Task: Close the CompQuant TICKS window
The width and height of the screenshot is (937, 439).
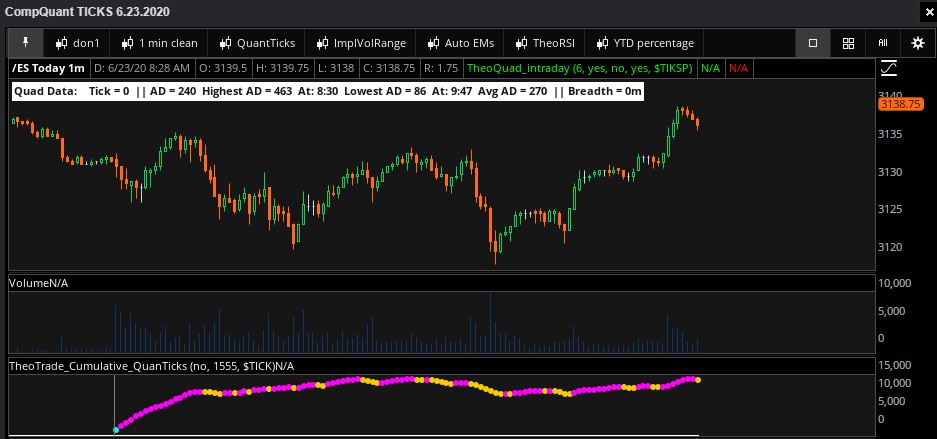Action: 924,12
